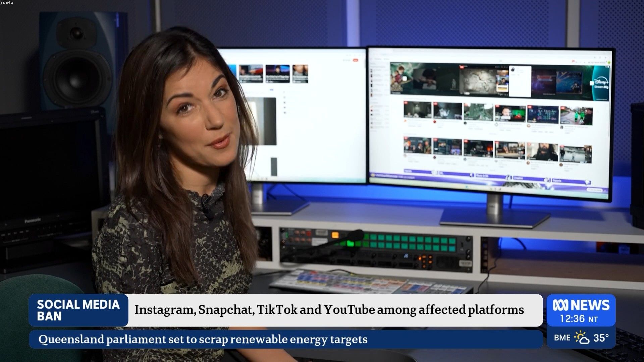The image size is (644, 362).
Task: Click the ABC News logo
Action: click(581, 305)
